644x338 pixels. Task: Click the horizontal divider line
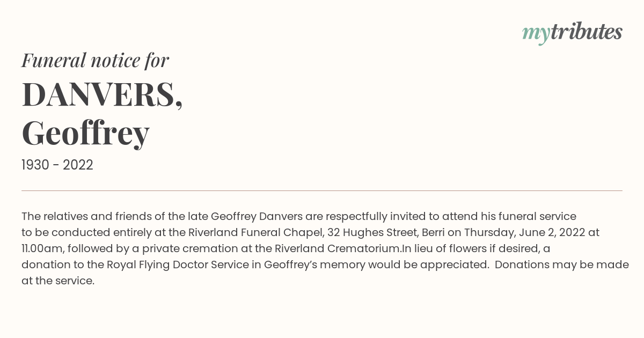click(x=322, y=190)
